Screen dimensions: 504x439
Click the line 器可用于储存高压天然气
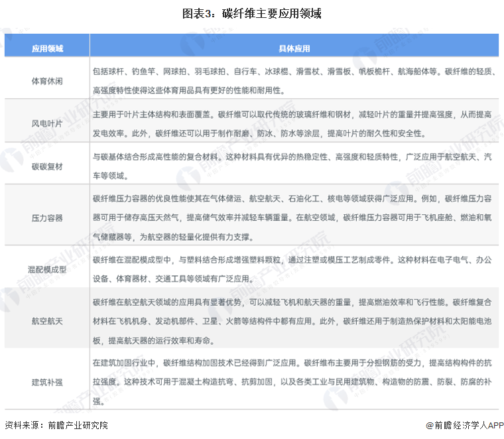pos(292,218)
